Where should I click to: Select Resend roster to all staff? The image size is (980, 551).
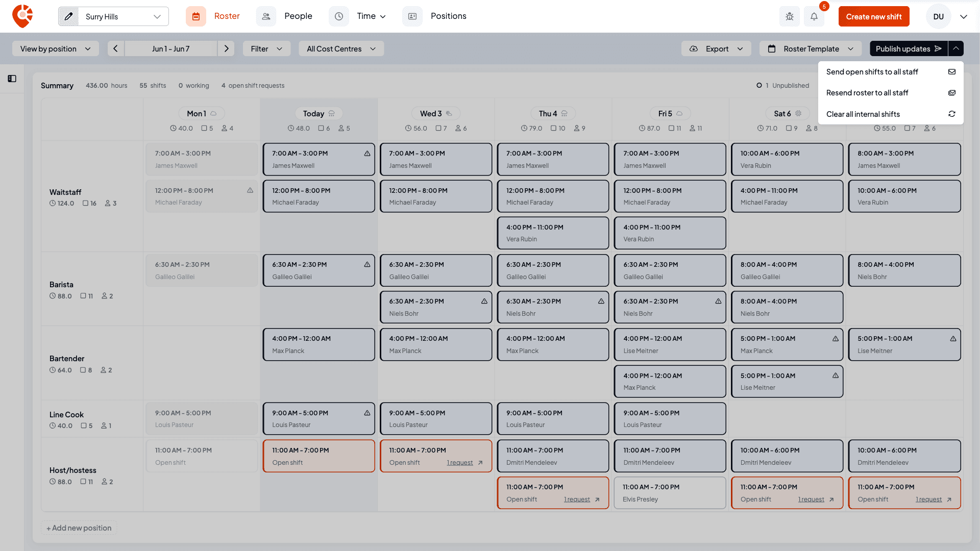pos(891,93)
